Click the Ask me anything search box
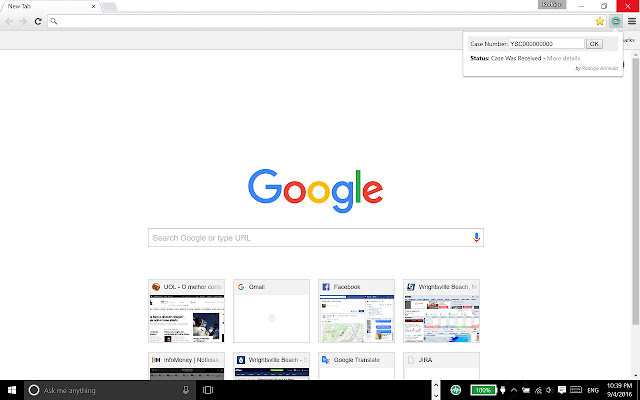Screen dimensions: 640x400 point(110,390)
